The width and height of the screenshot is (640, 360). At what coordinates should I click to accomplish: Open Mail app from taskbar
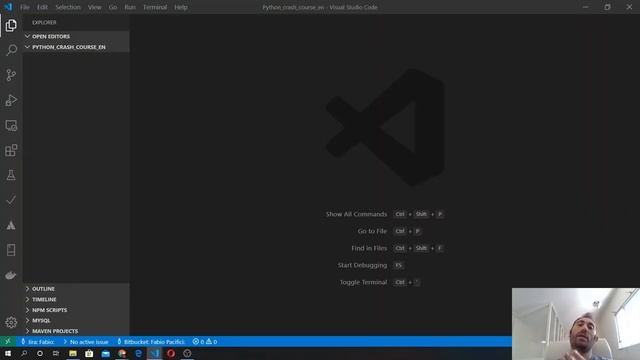(x=105, y=353)
